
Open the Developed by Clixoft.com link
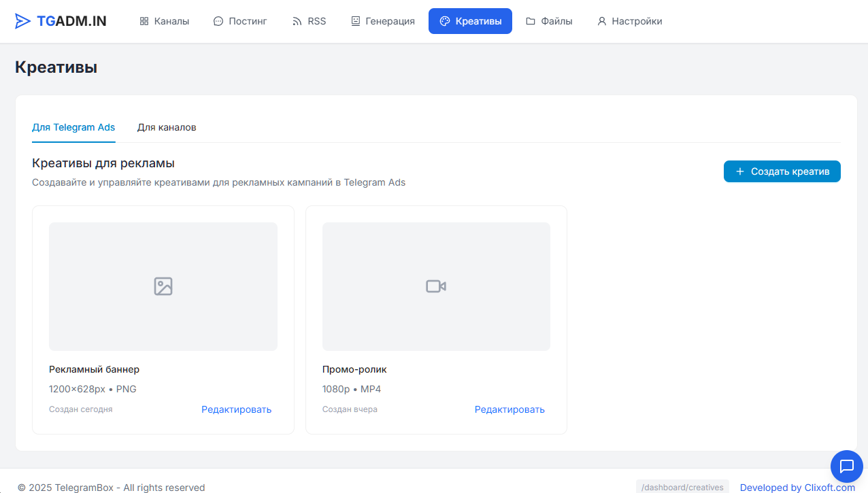tap(797, 487)
